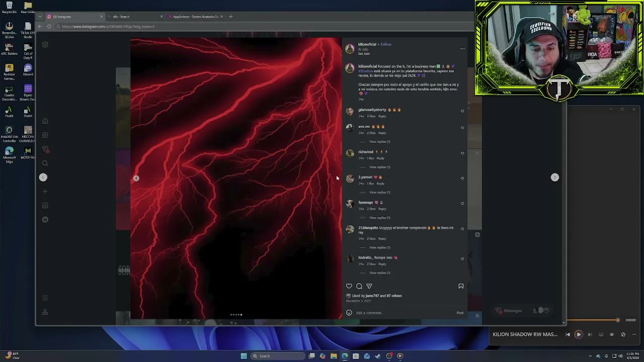Open Instagram Home from the sidebar
644x362 pixels.
(x=45, y=121)
